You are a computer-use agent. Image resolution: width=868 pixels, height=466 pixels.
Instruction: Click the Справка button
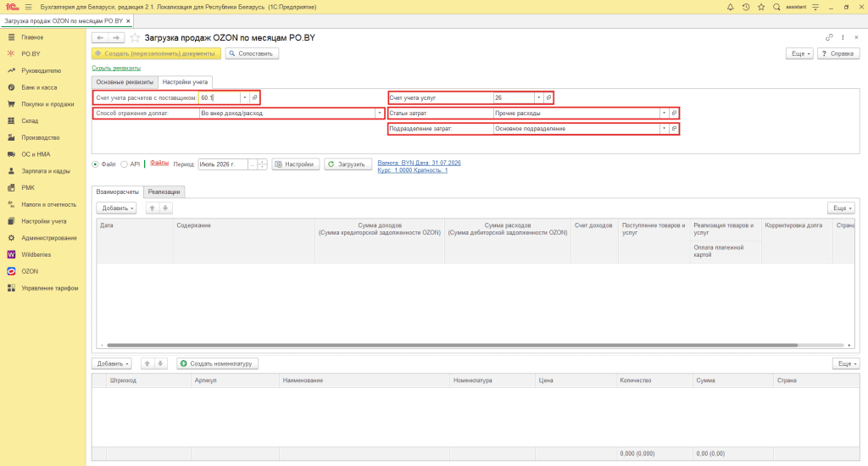[838, 53]
